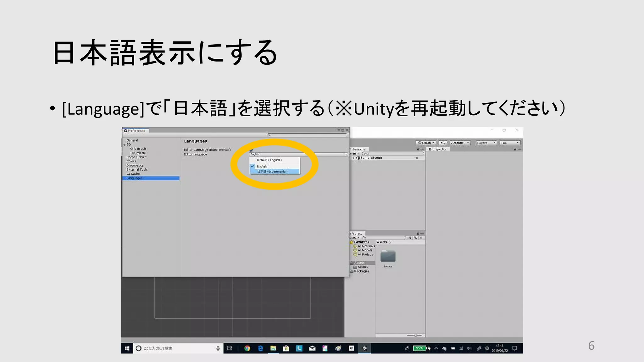
Task: Click the cloud Services button
Action: (x=443, y=143)
